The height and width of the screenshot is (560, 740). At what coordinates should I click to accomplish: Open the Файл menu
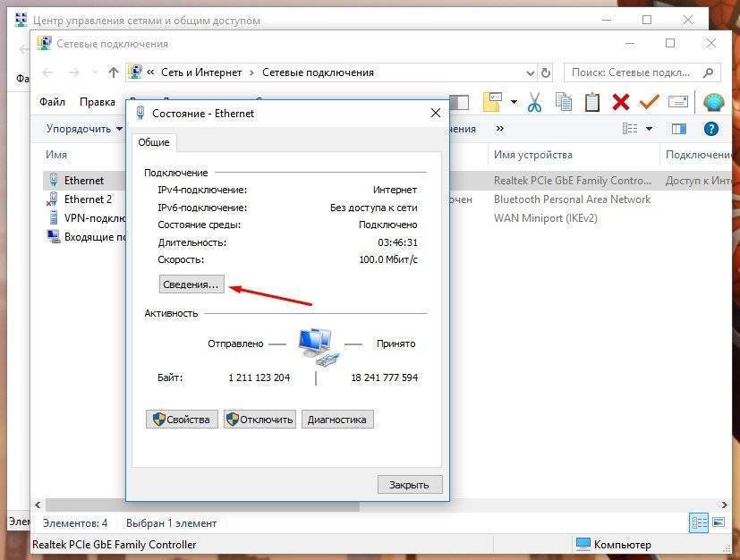tap(53, 102)
